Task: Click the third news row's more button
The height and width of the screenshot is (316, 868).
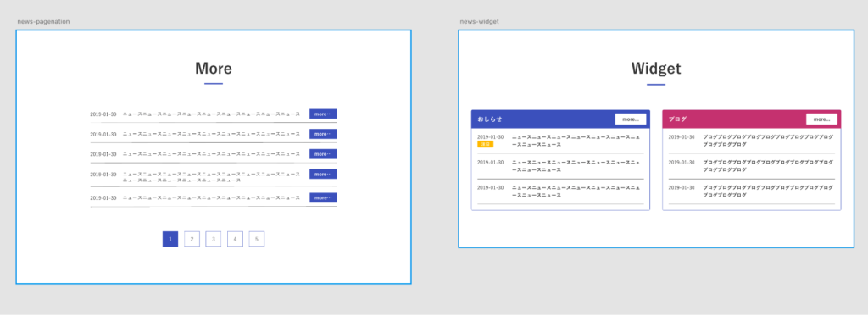Action: [x=323, y=154]
